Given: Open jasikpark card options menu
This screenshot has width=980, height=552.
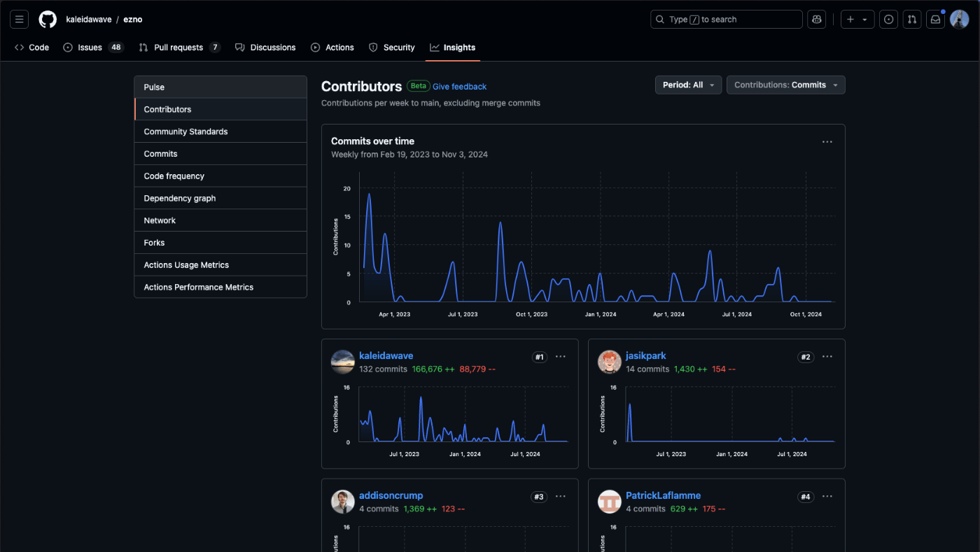Looking at the screenshot, I should click(827, 357).
